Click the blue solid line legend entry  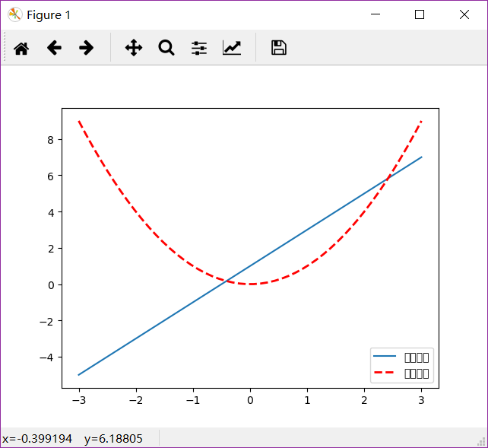tap(401, 357)
